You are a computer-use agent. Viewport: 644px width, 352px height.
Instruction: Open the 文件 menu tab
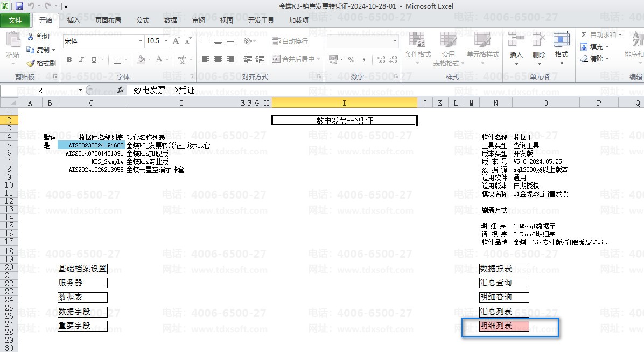pos(15,20)
